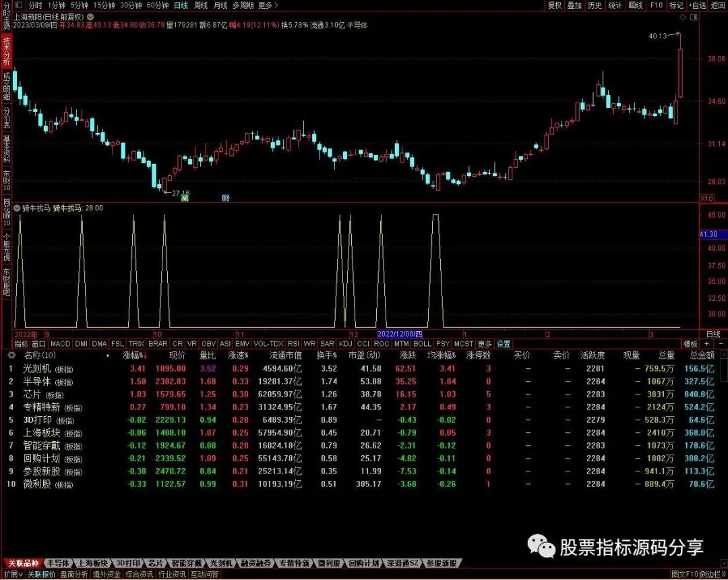Open the 指标 selector in the indicator bar
The image size is (728, 580).
[x=22, y=344]
